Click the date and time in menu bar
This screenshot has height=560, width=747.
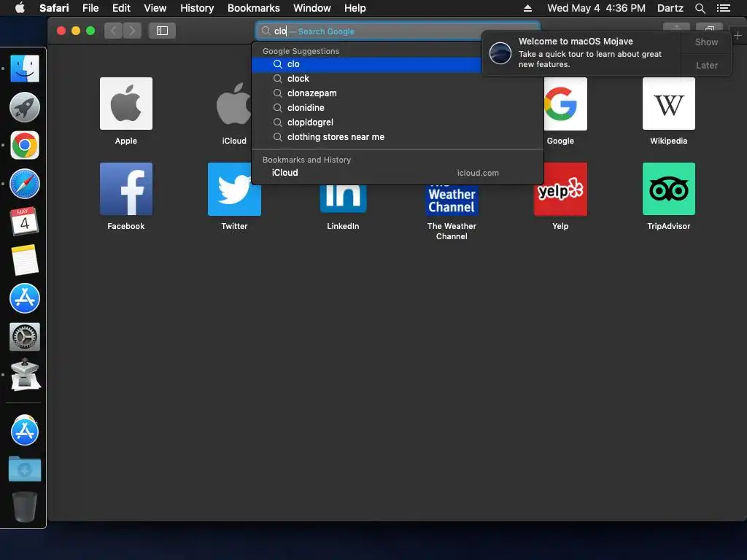tap(596, 8)
